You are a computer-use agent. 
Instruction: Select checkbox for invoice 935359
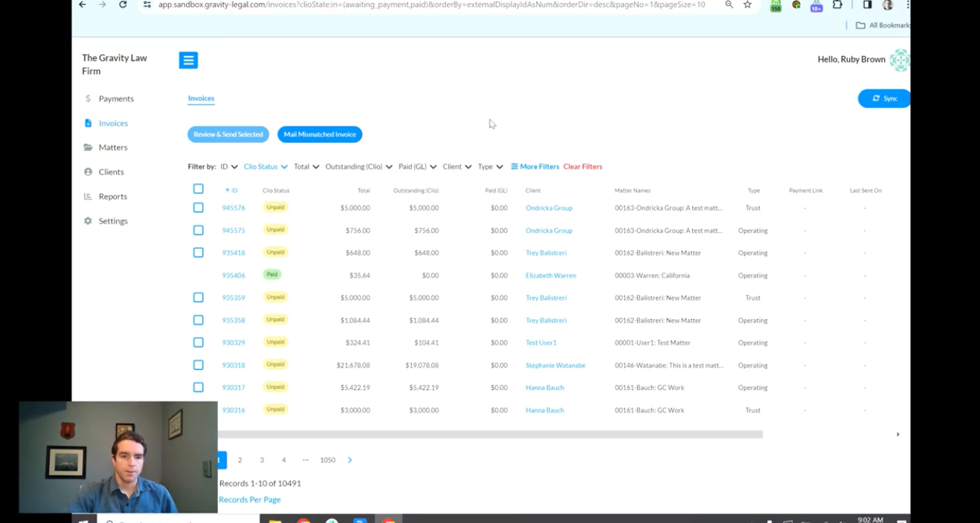[x=199, y=298]
